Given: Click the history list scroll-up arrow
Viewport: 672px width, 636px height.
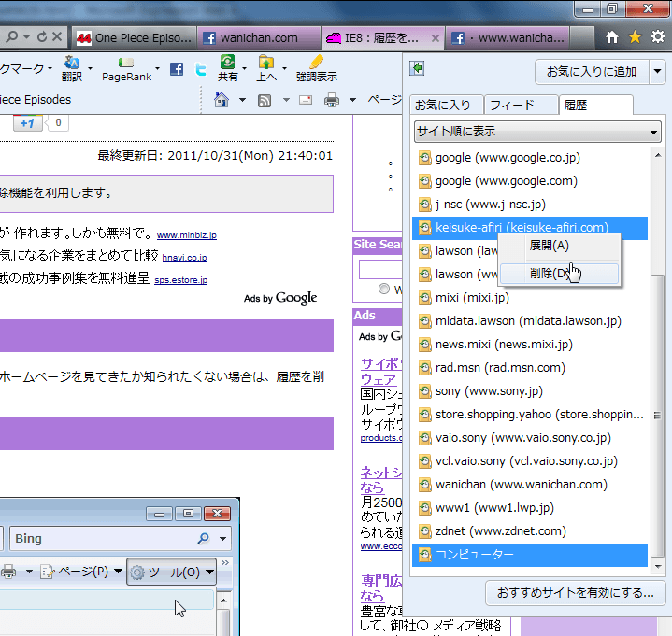Looking at the screenshot, I should [x=657, y=155].
